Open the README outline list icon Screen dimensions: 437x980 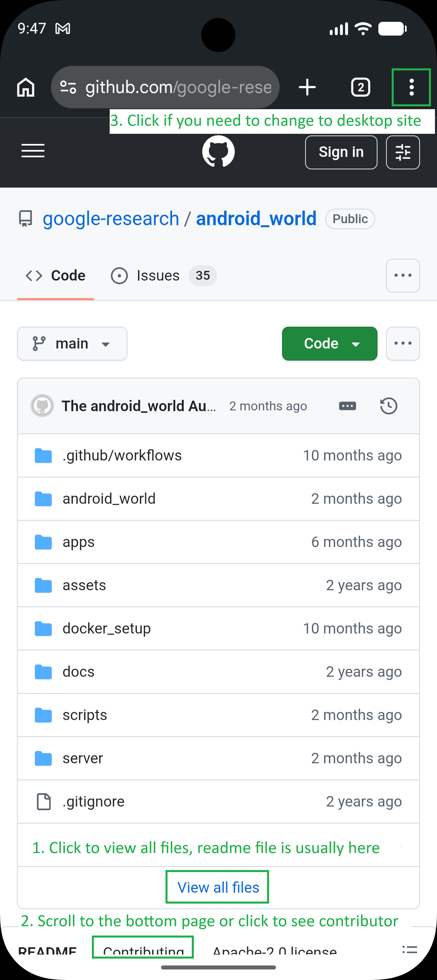point(409,949)
